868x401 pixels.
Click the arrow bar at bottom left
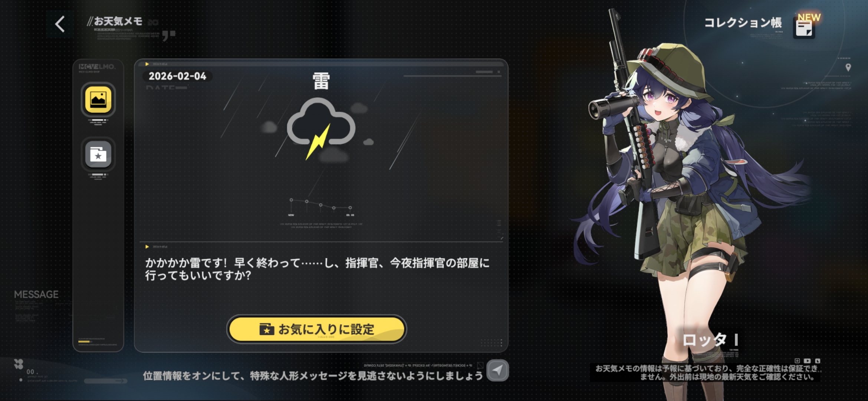(105, 381)
